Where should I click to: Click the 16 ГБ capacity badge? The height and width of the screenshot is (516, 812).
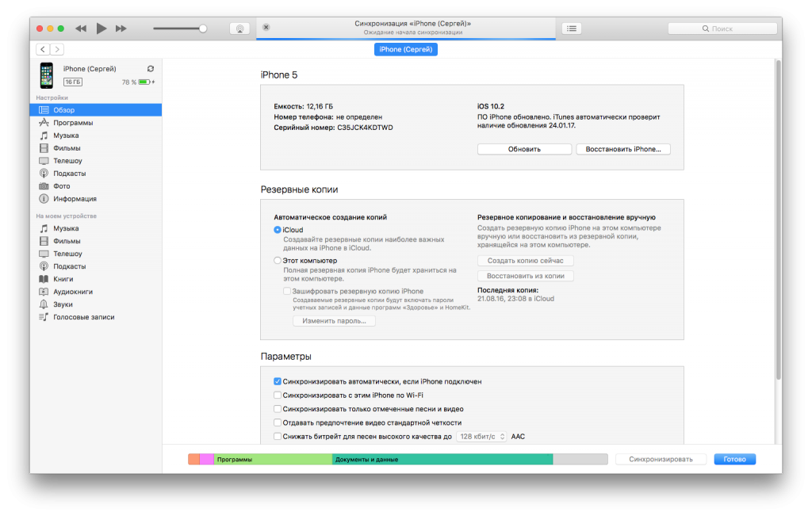(73, 82)
